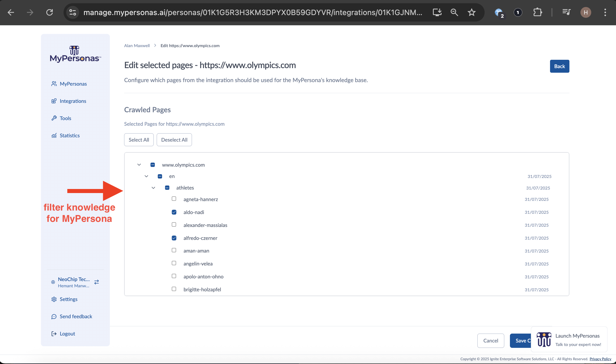
Task: Open Tools in the sidebar
Action: [61, 118]
